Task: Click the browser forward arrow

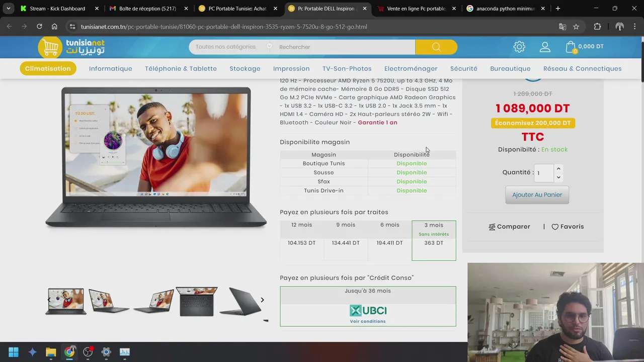Action: (x=24, y=27)
